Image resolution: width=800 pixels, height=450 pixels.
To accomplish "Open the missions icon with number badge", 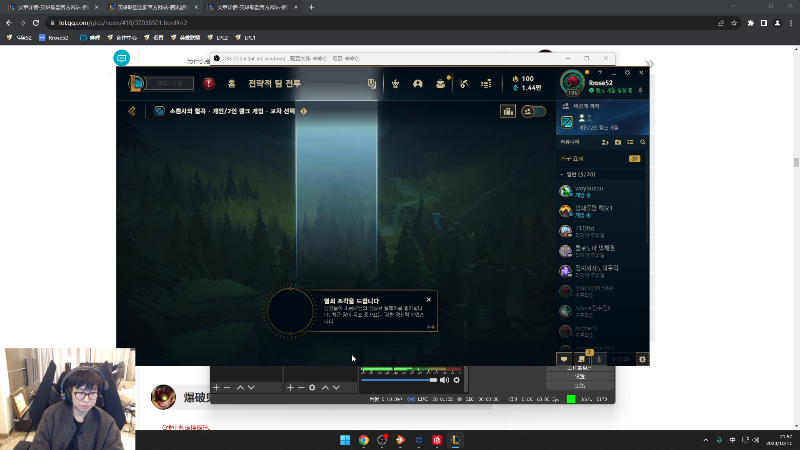I will tap(582, 359).
